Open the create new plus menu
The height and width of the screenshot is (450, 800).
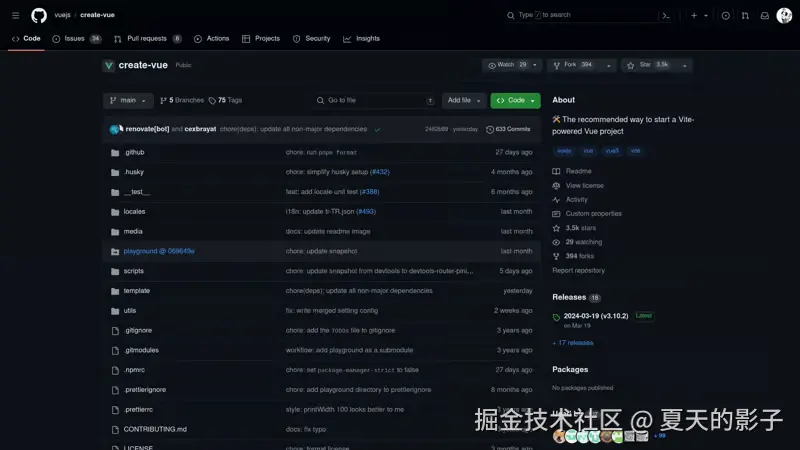click(694, 15)
